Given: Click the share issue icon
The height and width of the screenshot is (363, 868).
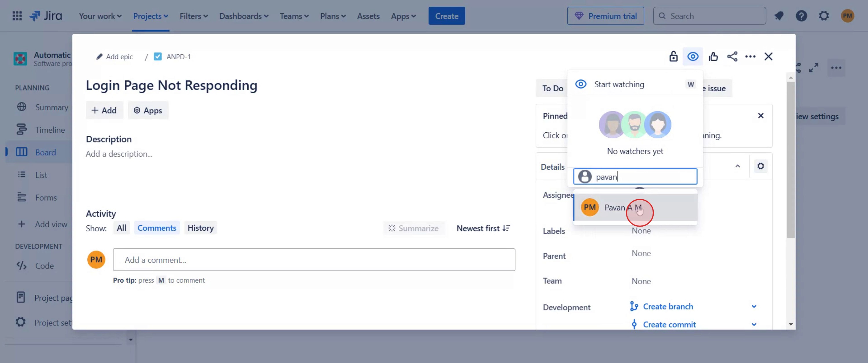Looking at the screenshot, I should pos(732,57).
